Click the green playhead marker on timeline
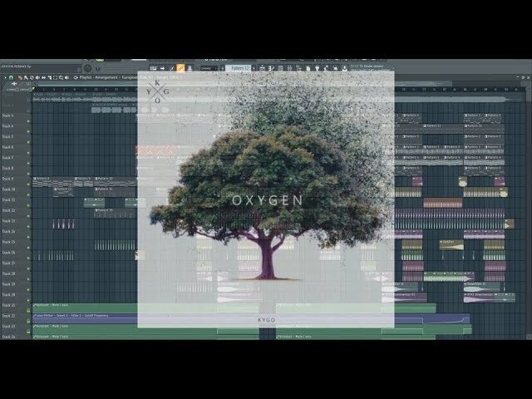The image size is (532, 399). click(33, 89)
